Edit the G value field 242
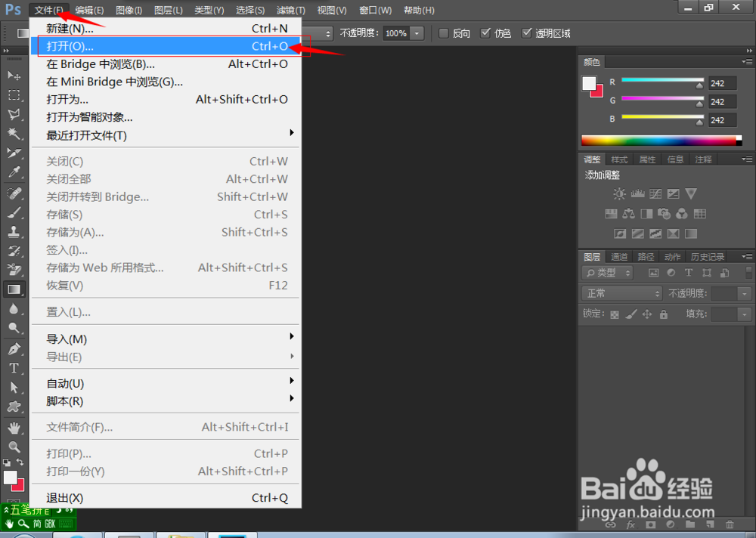The height and width of the screenshot is (538, 756). (722, 102)
